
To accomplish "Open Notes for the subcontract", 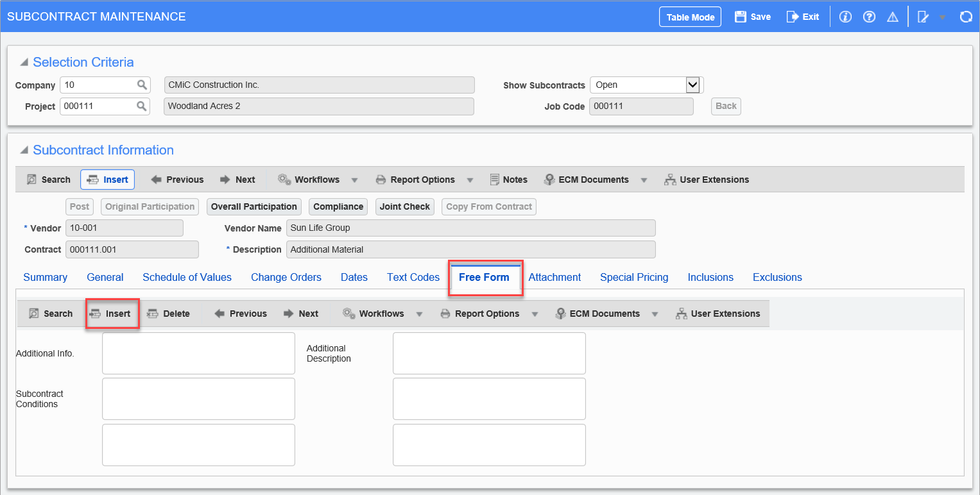I will (x=508, y=180).
